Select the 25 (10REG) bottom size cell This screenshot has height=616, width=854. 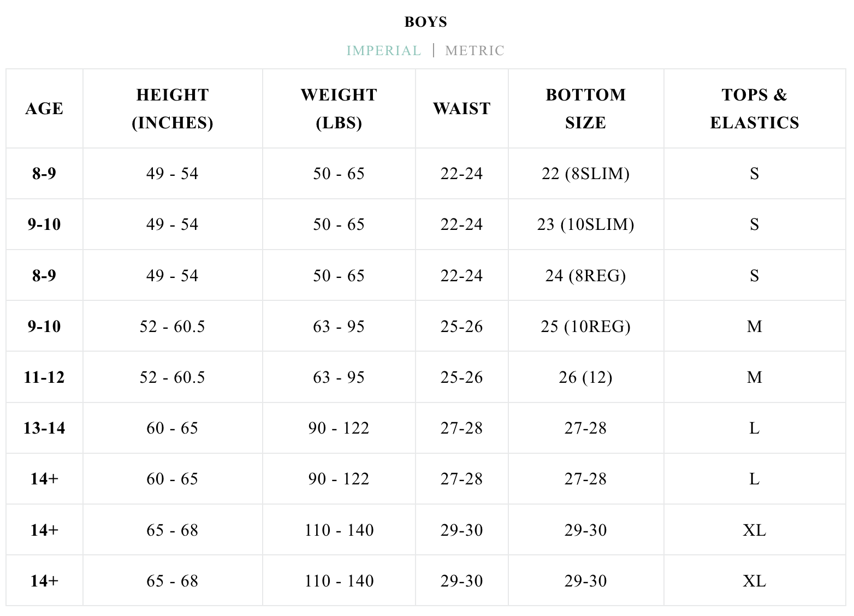click(585, 327)
